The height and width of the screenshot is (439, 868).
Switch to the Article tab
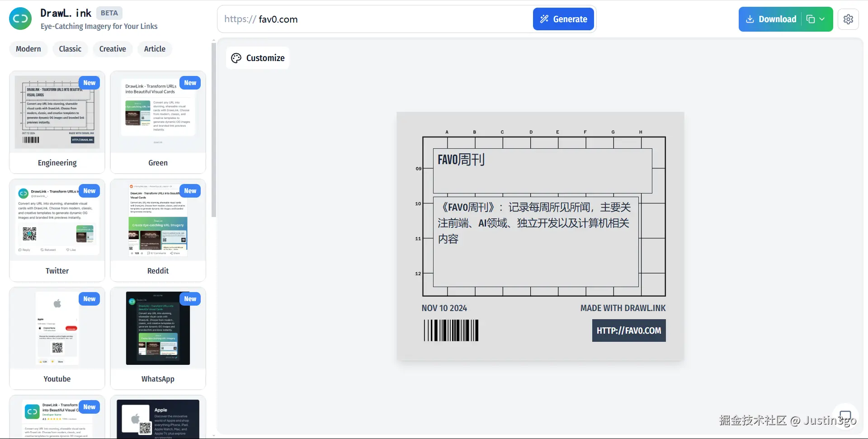155,49
